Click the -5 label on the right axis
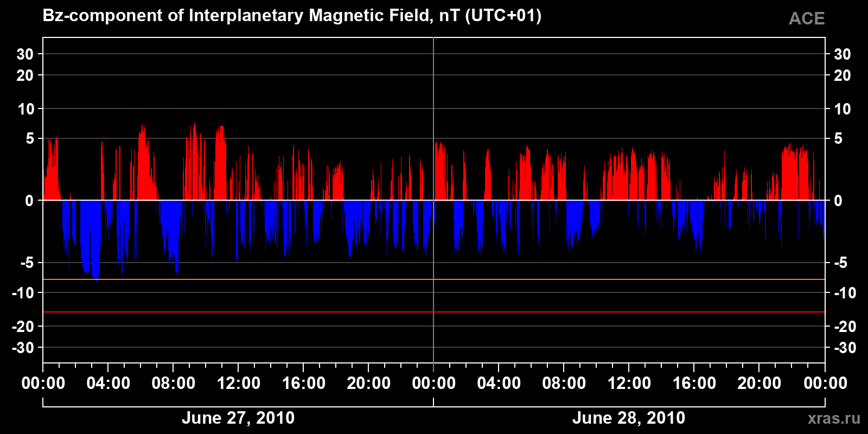Viewport: 868px width, 434px height. point(840,263)
